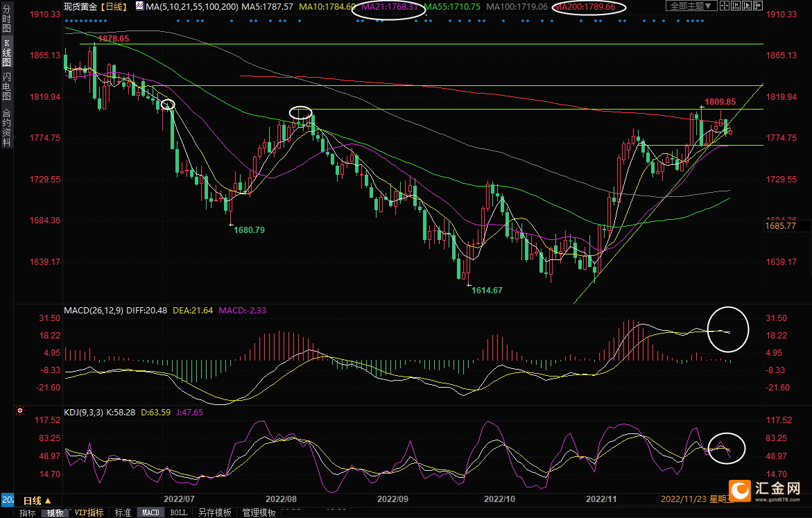Click the small red marker beside KDJ label
Screen dimensions: 812x518
pyautogui.click(x=19, y=411)
